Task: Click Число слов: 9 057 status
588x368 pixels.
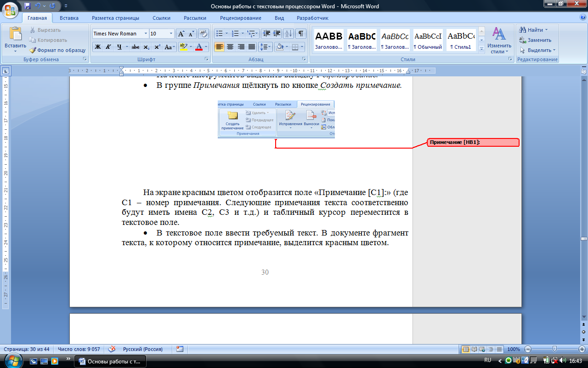Action: click(x=79, y=349)
